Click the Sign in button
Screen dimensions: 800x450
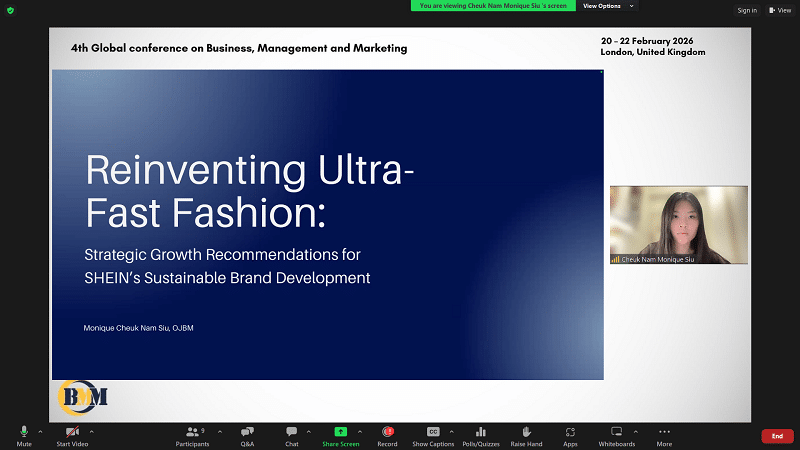(x=747, y=10)
